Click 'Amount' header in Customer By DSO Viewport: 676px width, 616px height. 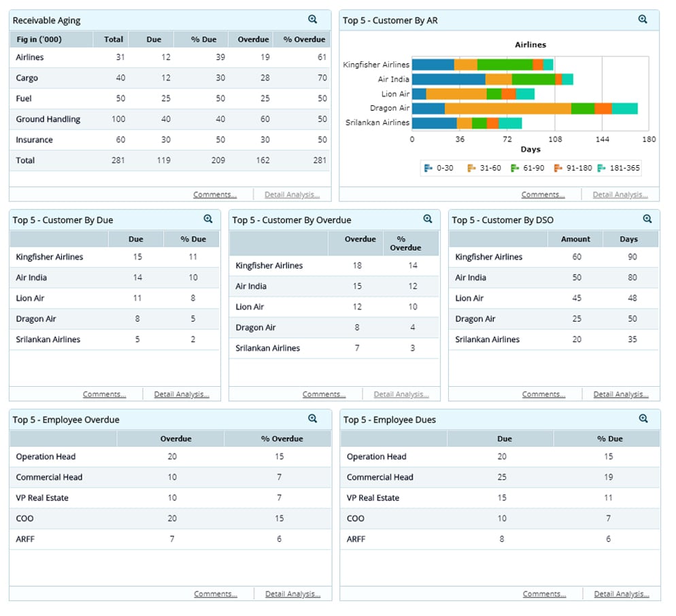(575, 239)
